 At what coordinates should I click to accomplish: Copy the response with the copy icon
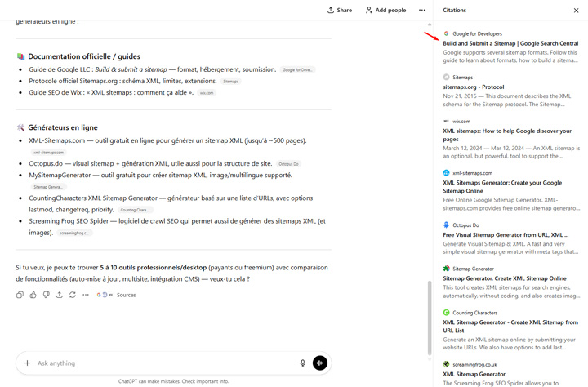coord(20,295)
